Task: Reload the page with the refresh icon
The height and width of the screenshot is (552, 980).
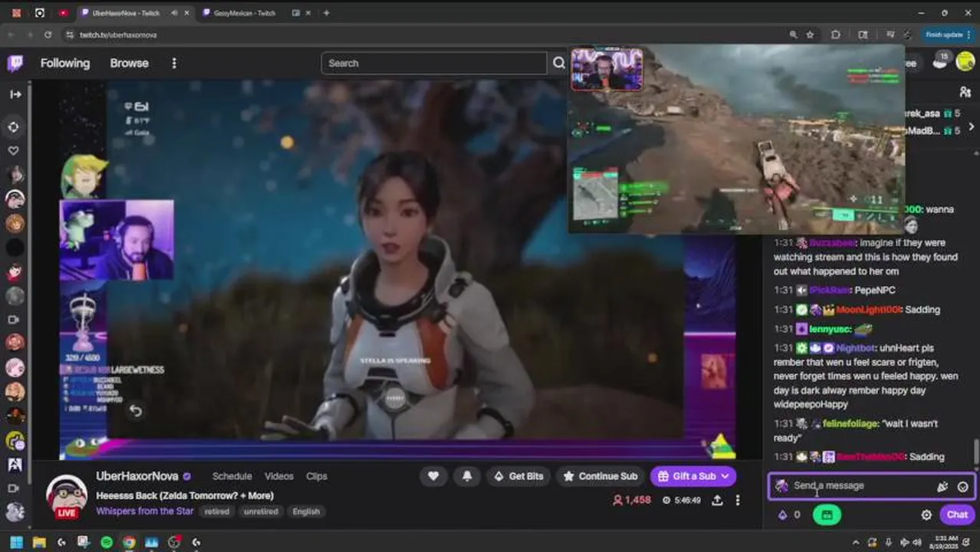Action: click(x=48, y=34)
